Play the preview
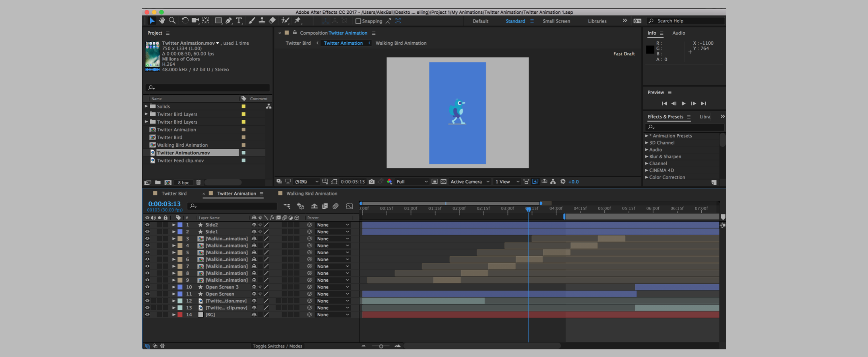This screenshot has height=357, width=868. (684, 104)
